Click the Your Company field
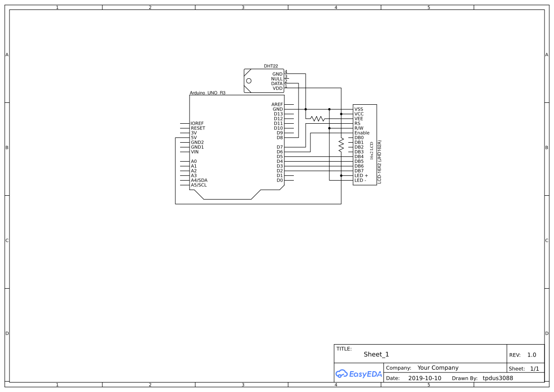 pos(438,368)
